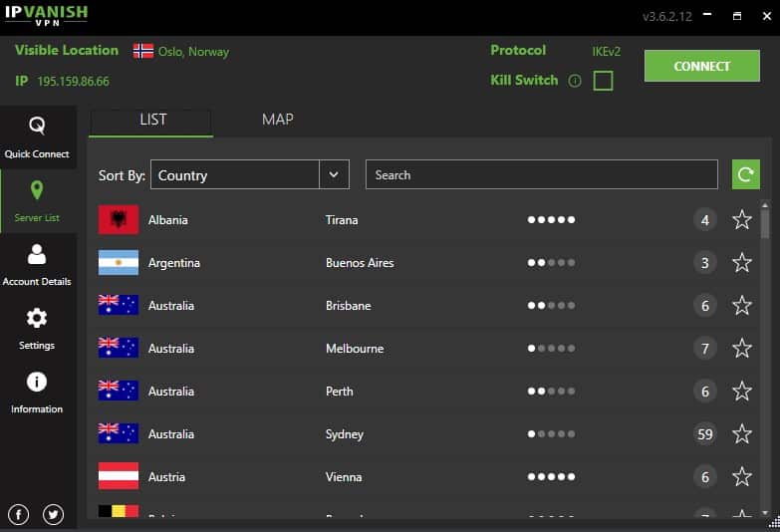Click the scrollbar up arrow

[x=765, y=204]
